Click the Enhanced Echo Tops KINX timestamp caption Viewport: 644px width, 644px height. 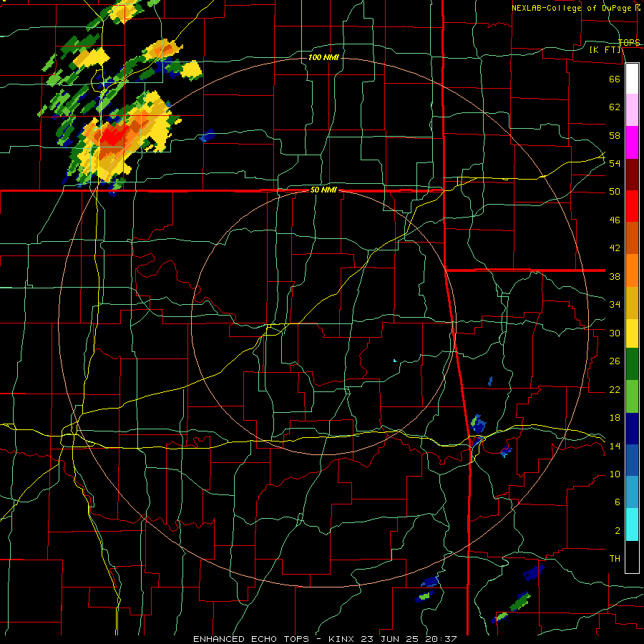point(325,639)
